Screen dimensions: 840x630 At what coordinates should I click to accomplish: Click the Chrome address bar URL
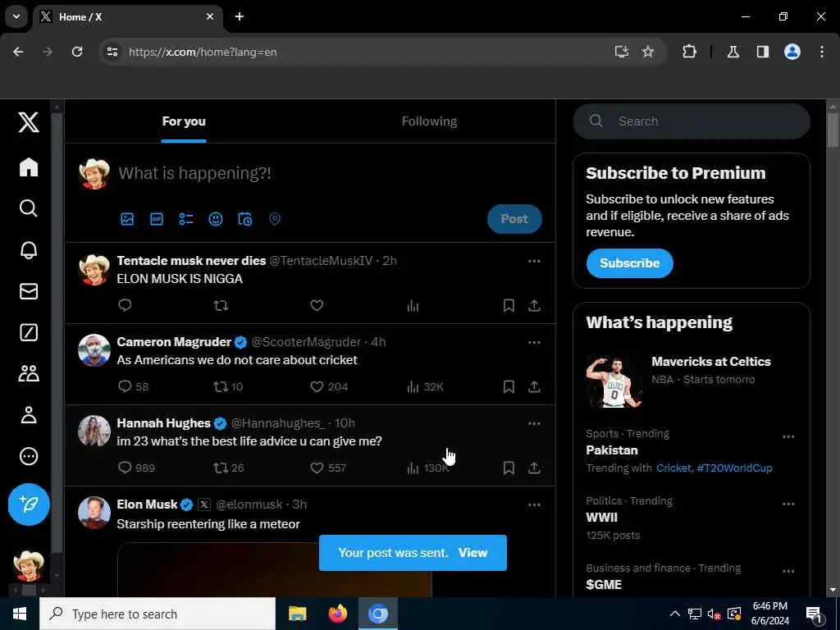203,52
